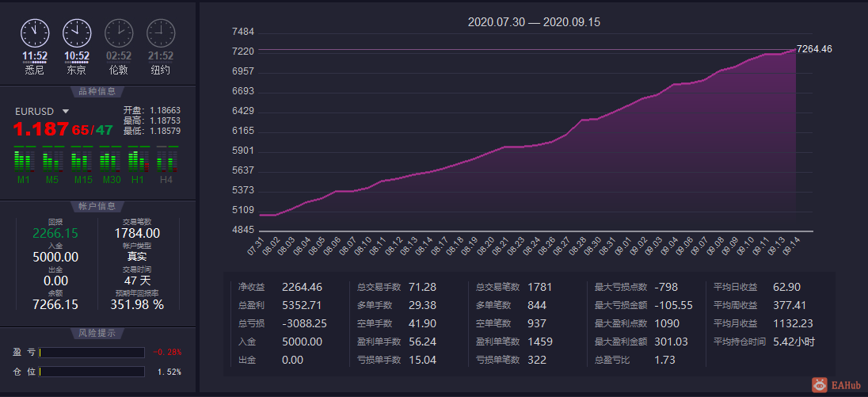The image size is (868, 397).
Task: Click the 预期年回报率 value 351.98 %
Action: 137,304
